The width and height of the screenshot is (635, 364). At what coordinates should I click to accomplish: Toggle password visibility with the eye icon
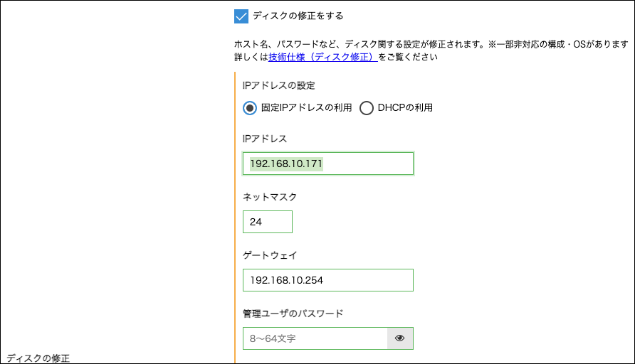pyautogui.click(x=399, y=338)
